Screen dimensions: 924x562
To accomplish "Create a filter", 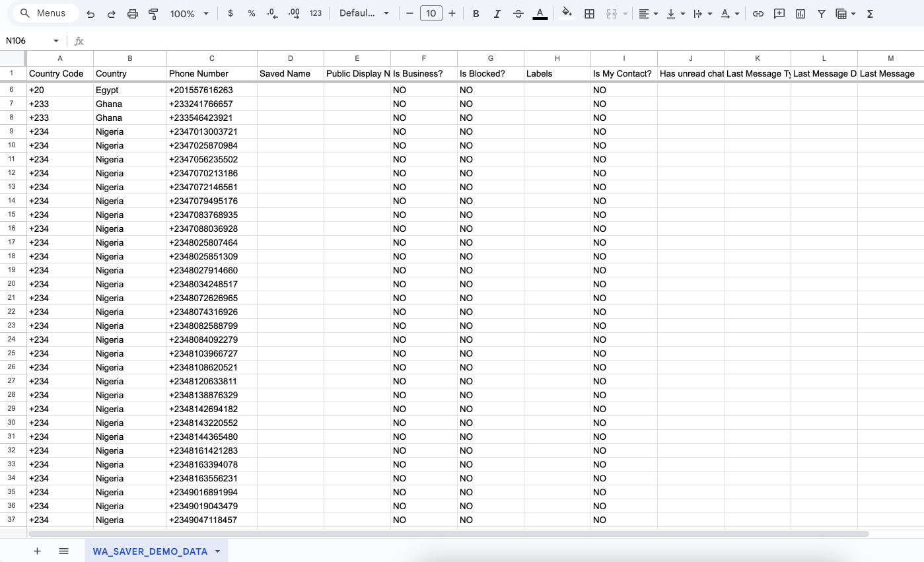I will tap(821, 13).
